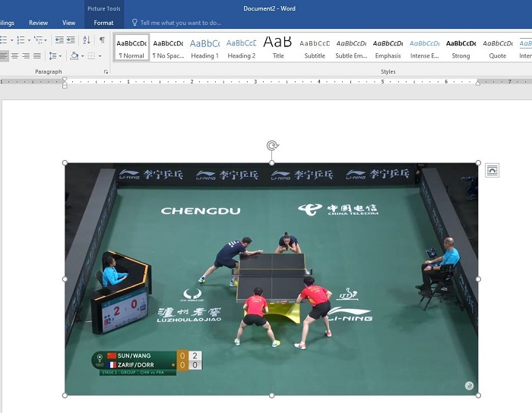The image size is (532, 413).
Task: Click the inserted table tennis picture
Action: pos(271,279)
